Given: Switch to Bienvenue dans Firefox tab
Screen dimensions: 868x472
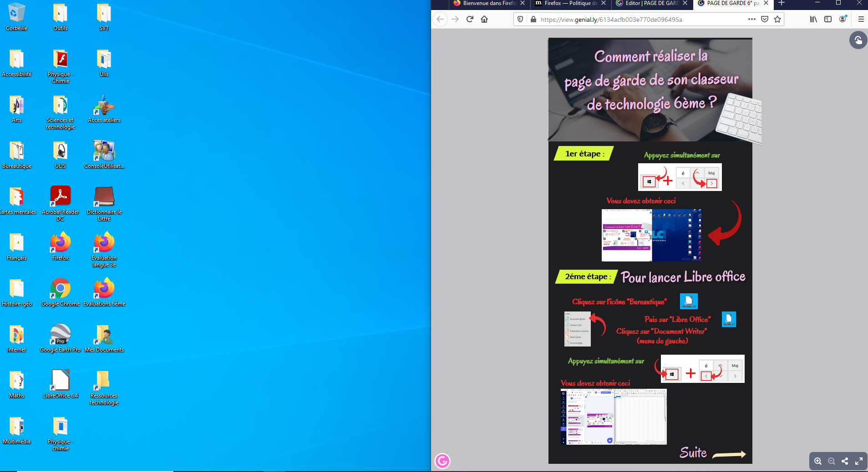Looking at the screenshot, I should (485, 4).
